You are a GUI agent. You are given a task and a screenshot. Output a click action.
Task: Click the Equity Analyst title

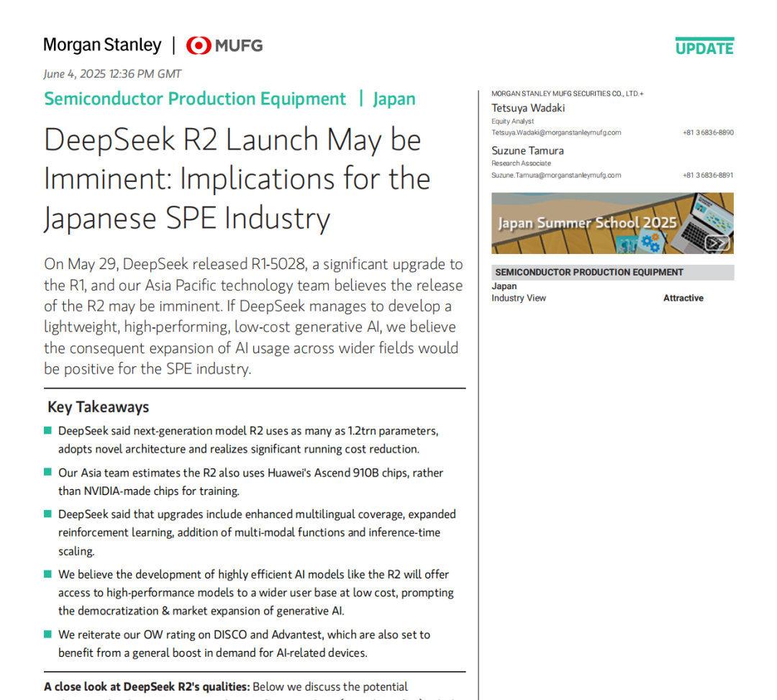click(x=512, y=122)
